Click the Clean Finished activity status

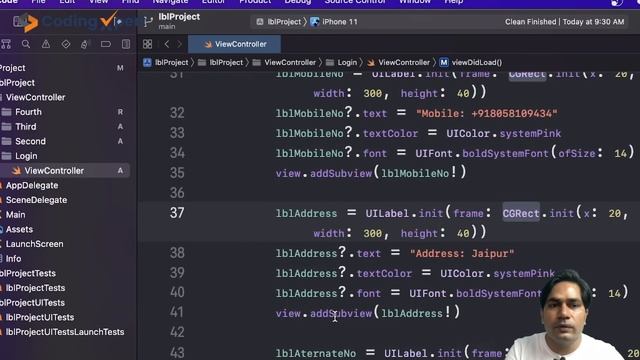[564, 22]
